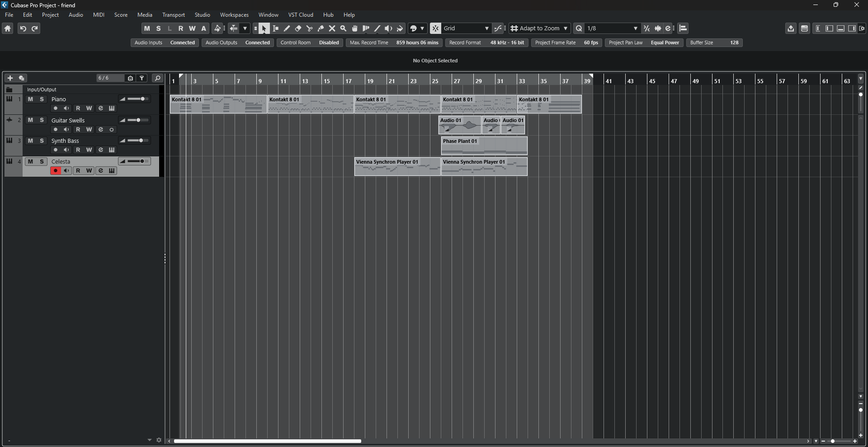Open the Transport menu
Viewport: 868px width, 447px height.
[174, 15]
